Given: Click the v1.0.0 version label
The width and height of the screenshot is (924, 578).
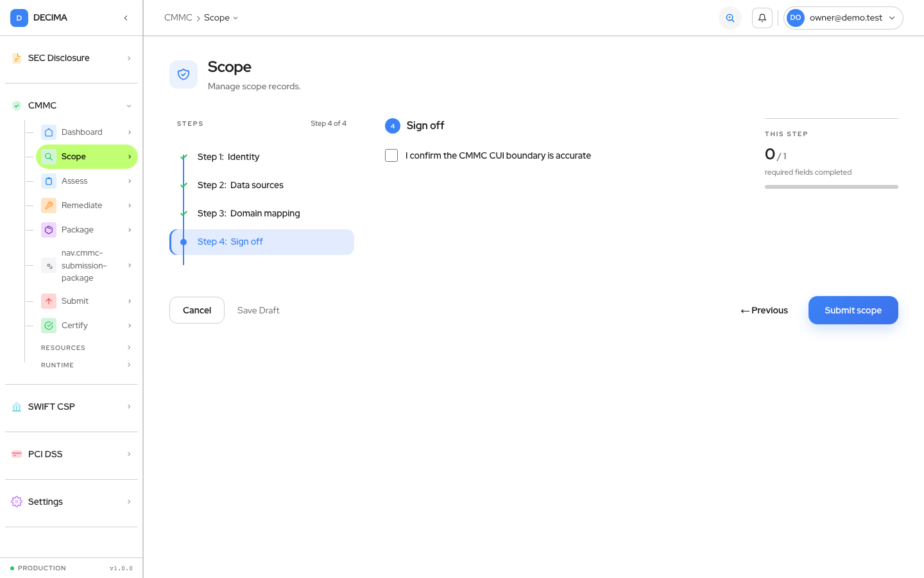Looking at the screenshot, I should point(121,568).
